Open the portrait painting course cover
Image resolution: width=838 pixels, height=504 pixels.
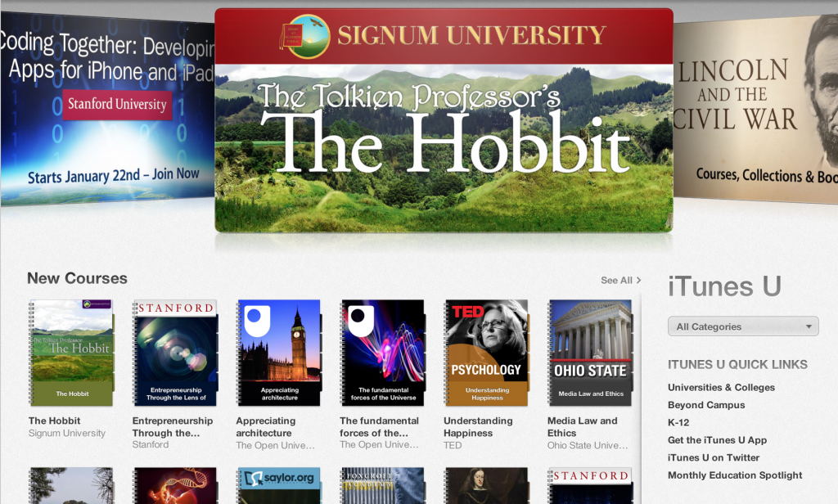[x=486, y=485]
